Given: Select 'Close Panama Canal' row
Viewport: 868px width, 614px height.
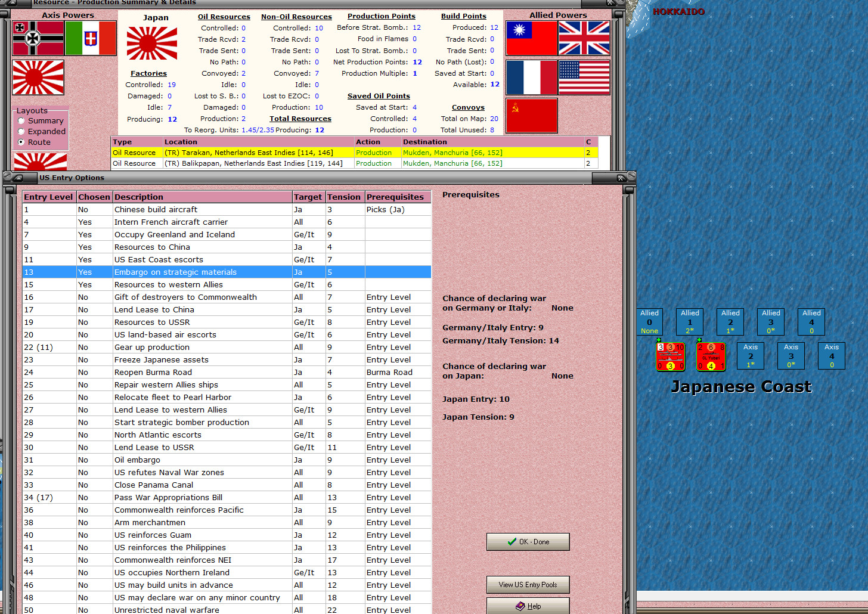Looking at the screenshot, I should pyautogui.click(x=227, y=485).
